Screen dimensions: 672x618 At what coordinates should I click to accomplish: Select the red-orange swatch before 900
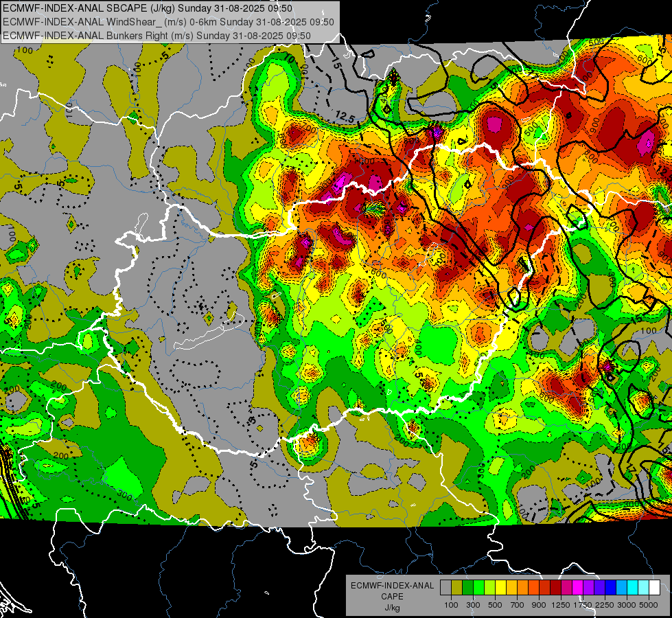click(533, 587)
